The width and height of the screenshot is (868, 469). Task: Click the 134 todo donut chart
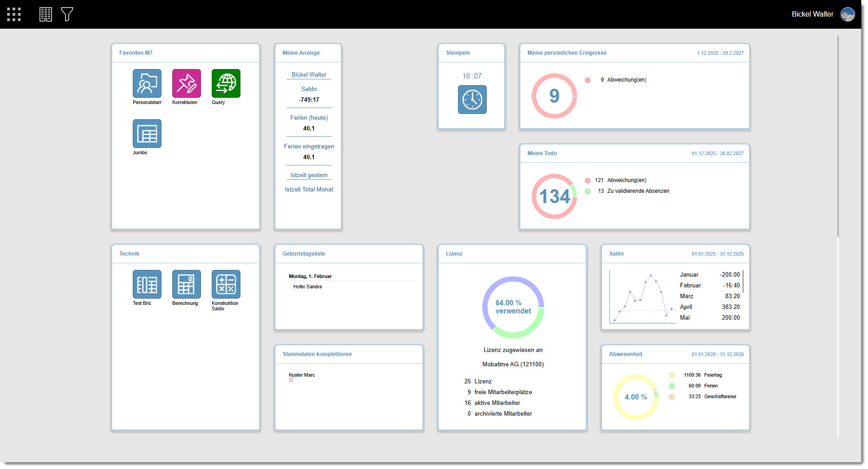pyautogui.click(x=554, y=196)
